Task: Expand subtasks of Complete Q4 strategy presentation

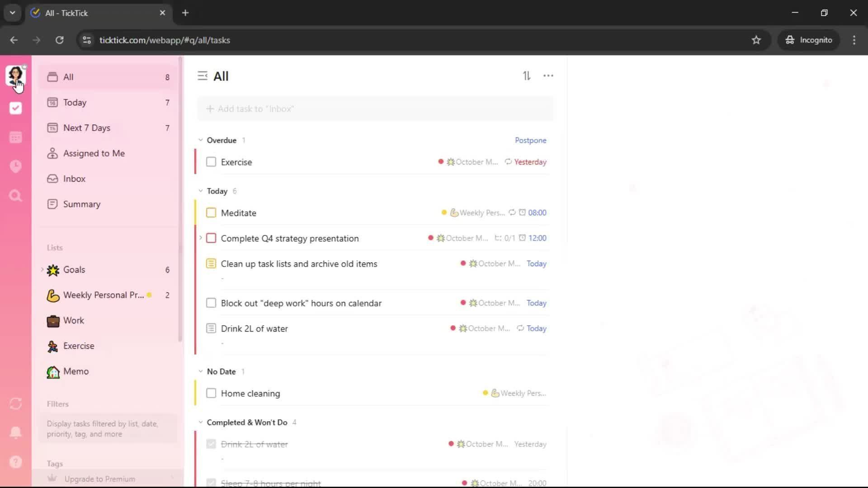Action: click(201, 238)
